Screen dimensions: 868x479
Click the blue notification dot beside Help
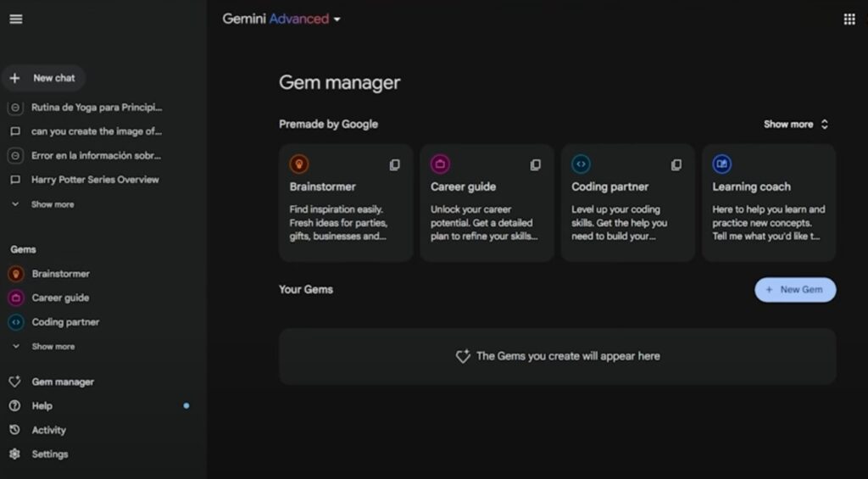(x=186, y=406)
